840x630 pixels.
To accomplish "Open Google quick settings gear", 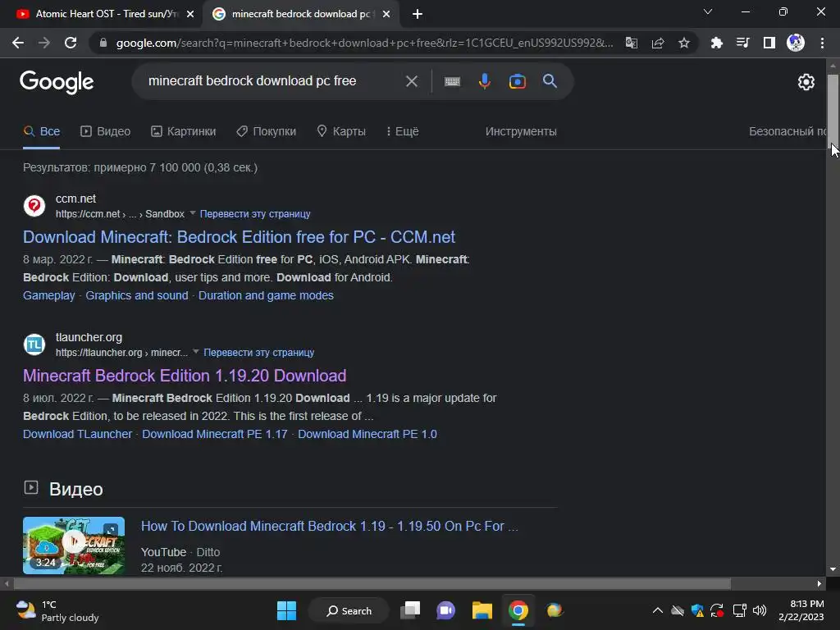I will 806,82.
